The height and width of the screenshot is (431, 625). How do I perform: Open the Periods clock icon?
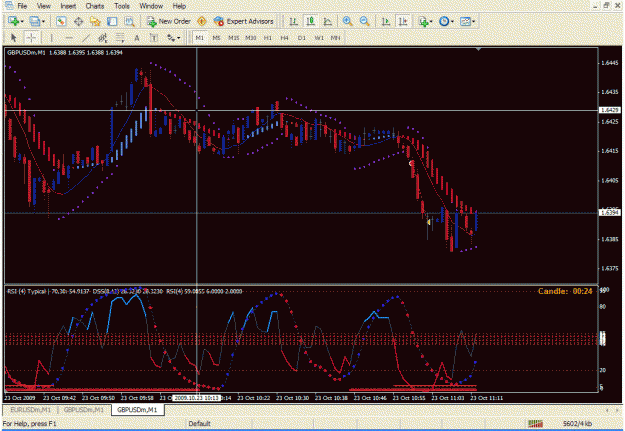[444, 21]
